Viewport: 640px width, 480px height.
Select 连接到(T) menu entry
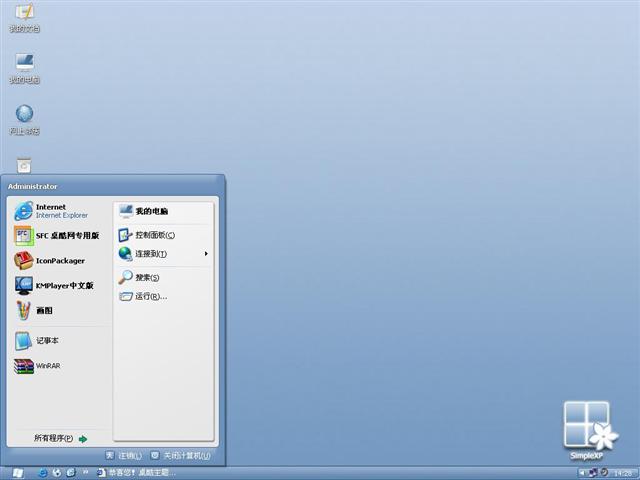click(163, 253)
